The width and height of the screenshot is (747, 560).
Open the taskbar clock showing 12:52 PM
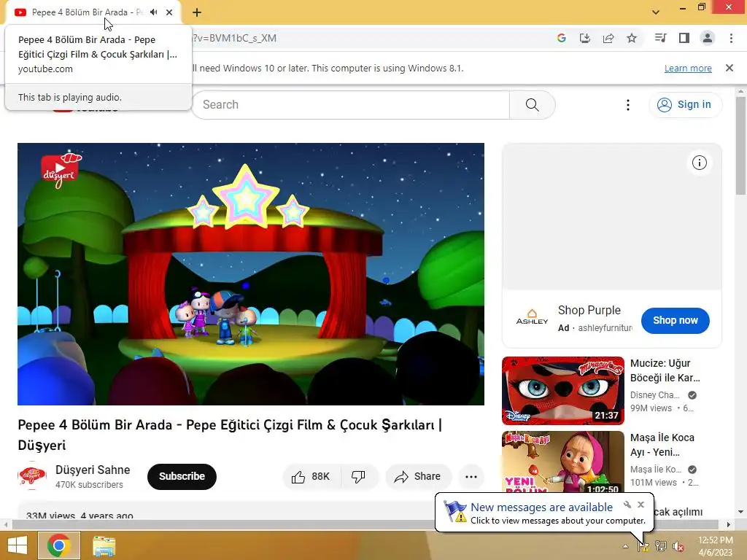point(716,546)
